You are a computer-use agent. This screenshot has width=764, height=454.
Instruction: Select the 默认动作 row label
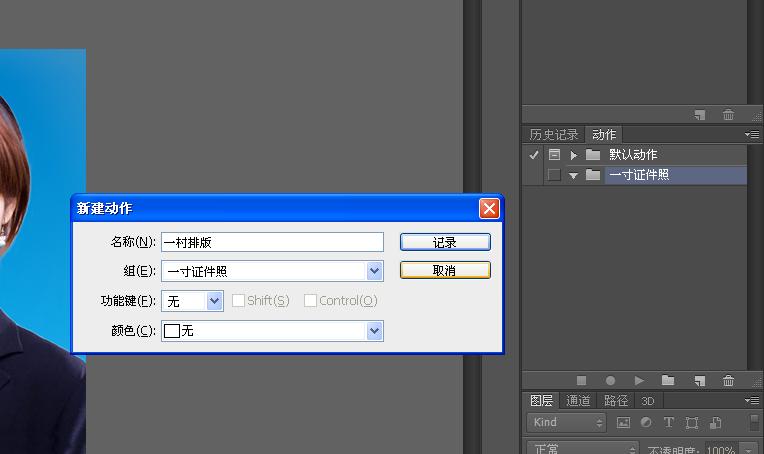tap(633, 155)
